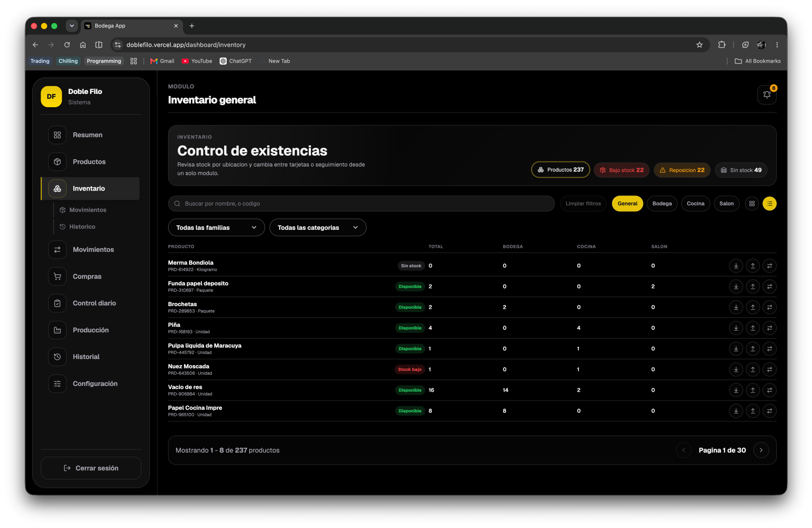Screen dimensions: 812x528
Task: Click transfer icon for Papel Cocina Impre
Action: pyautogui.click(x=770, y=411)
